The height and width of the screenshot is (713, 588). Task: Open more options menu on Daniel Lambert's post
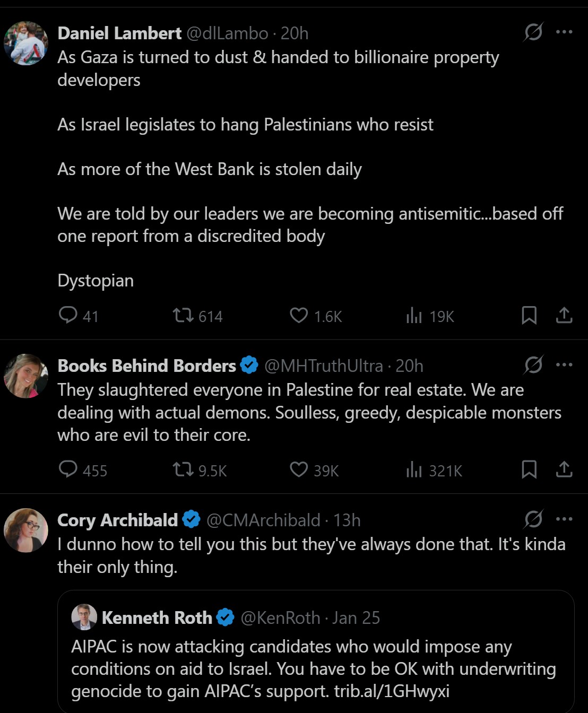click(x=564, y=32)
